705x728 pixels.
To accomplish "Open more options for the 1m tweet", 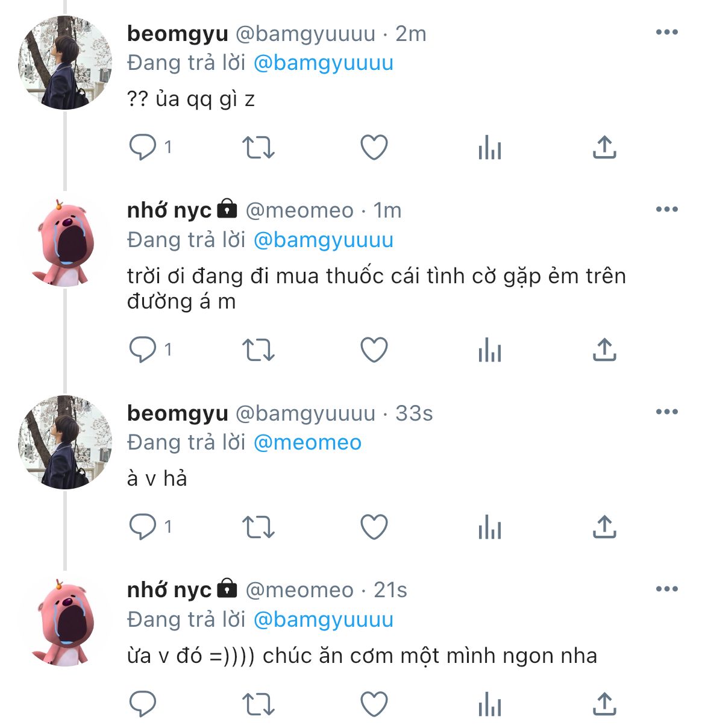I will tap(666, 210).
